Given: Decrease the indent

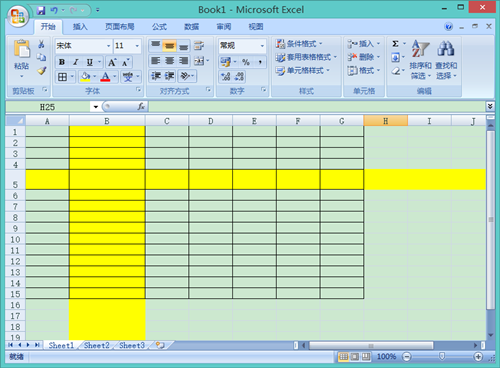Looking at the screenshot, I should pos(156,76).
